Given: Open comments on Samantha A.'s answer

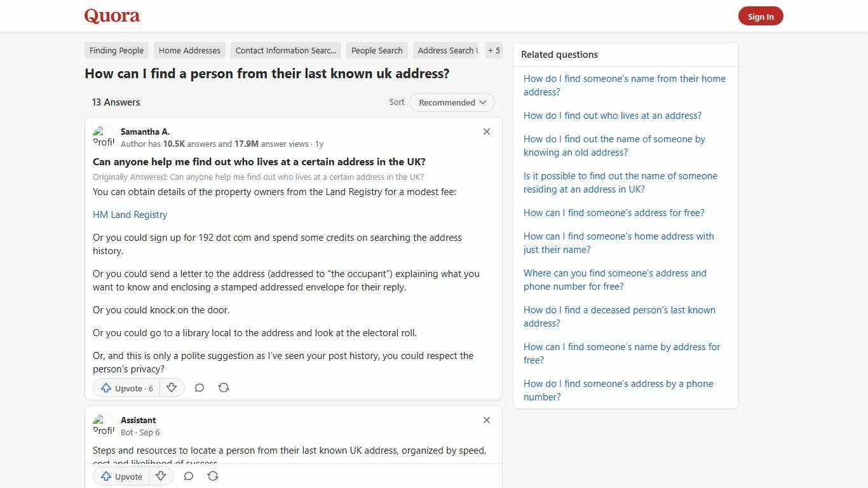Looking at the screenshot, I should tap(199, 388).
